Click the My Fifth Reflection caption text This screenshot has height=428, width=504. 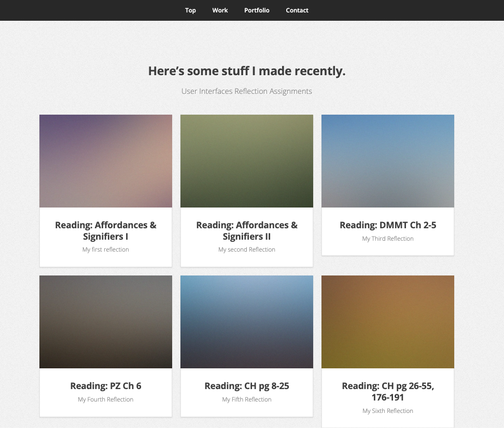pyautogui.click(x=247, y=399)
